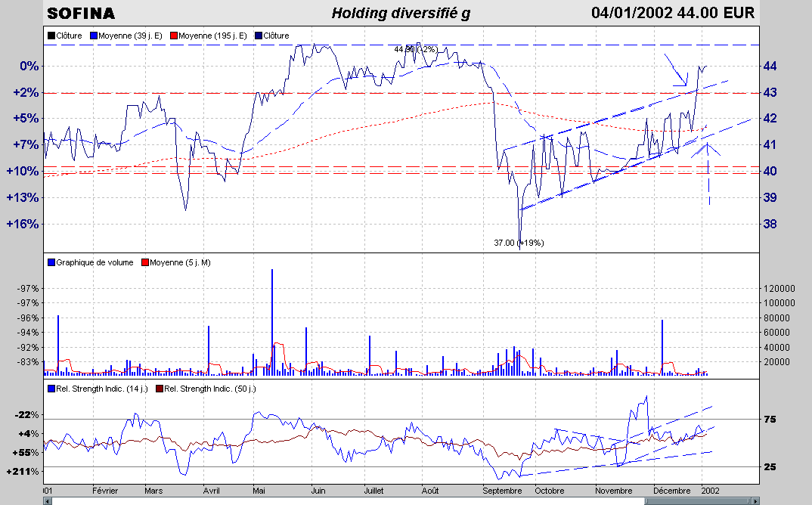Click the Septembre month label
The width and height of the screenshot is (812, 505).
pyautogui.click(x=502, y=491)
